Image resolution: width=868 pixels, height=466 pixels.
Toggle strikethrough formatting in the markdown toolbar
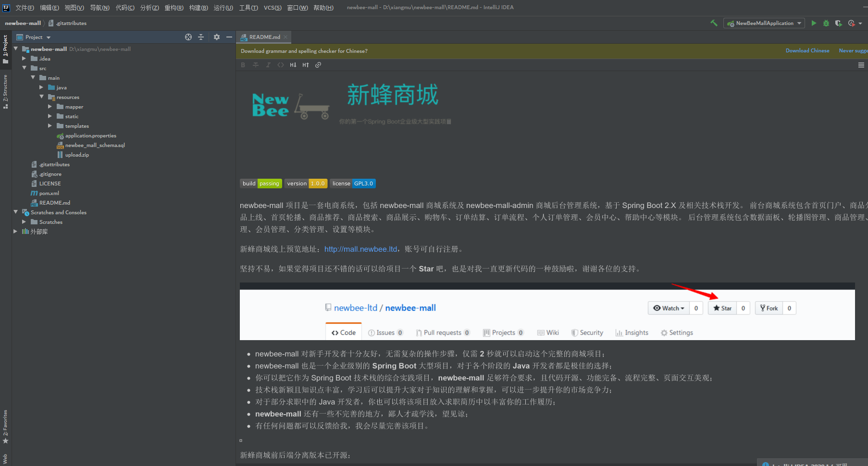tap(255, 64)
